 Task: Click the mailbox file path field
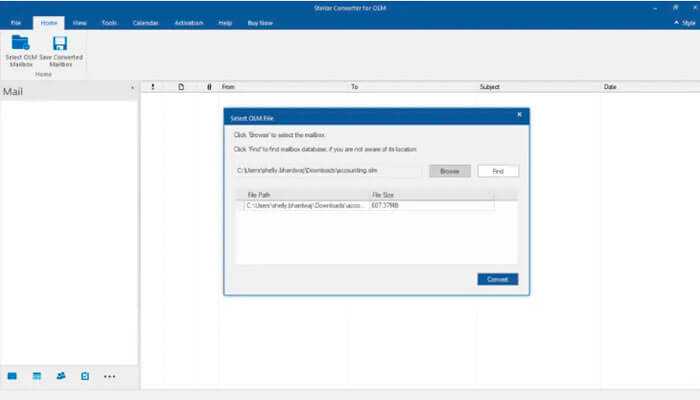(329, 171)
